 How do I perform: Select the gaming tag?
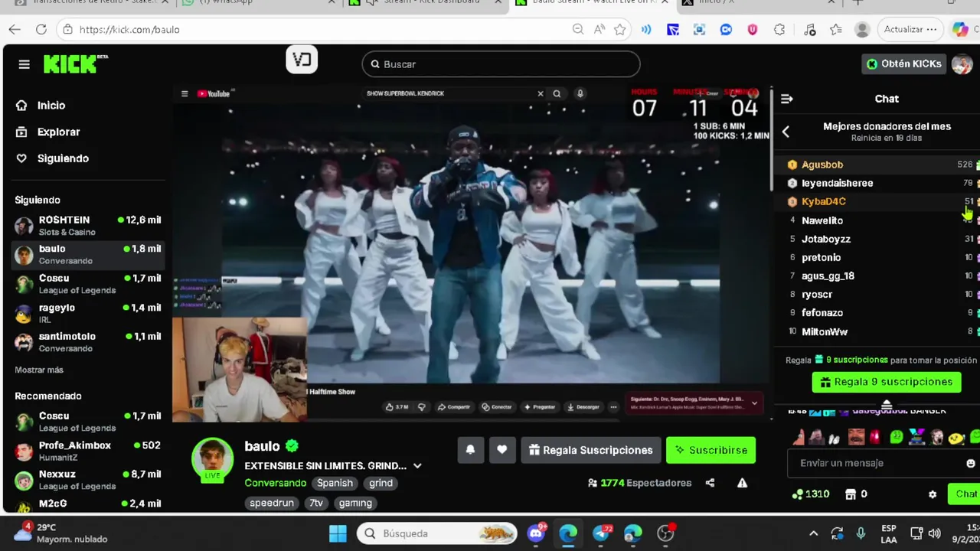[355, 503]
